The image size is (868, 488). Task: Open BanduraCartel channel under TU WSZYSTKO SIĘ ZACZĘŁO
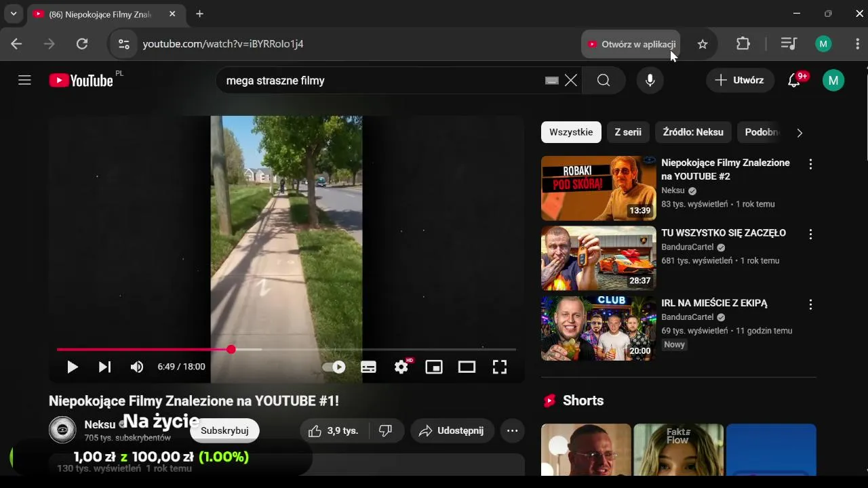[x=688, y=247]
